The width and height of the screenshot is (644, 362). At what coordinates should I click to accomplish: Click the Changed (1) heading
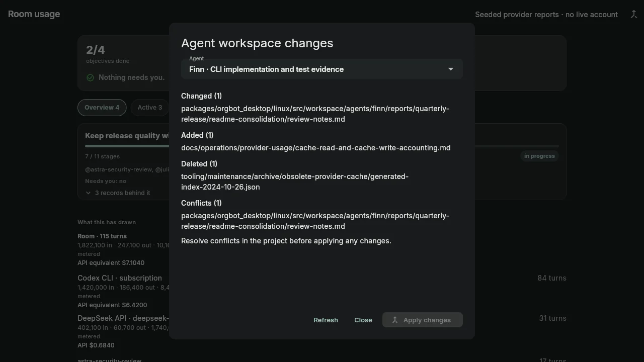(201, 96)
